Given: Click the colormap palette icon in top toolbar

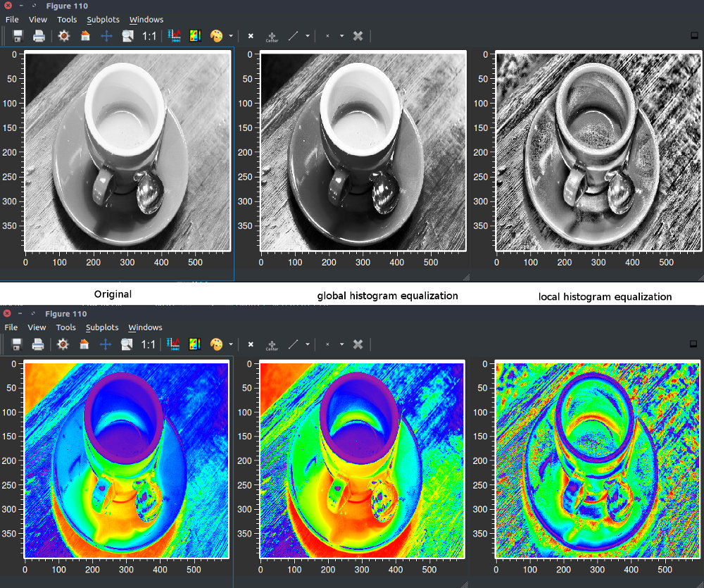Looking at the screenshot, I should tap(216, 36).
